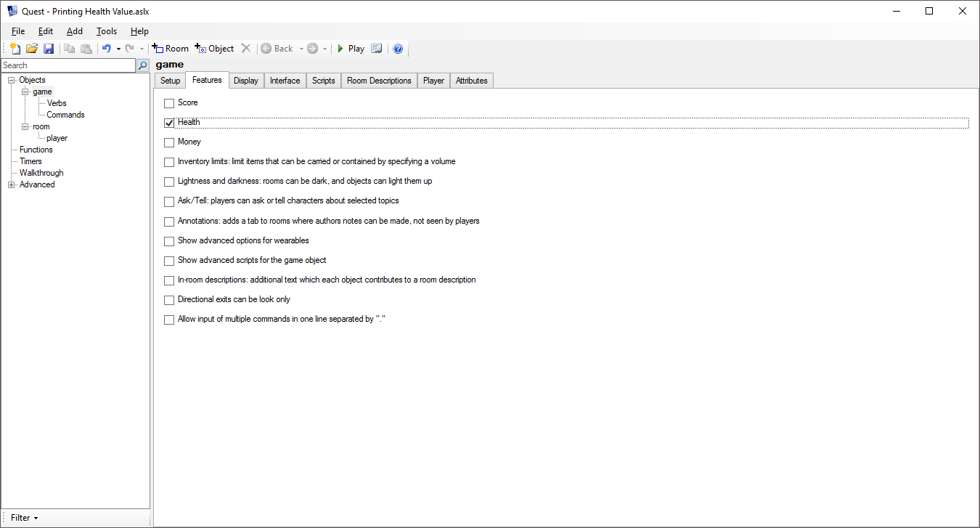The image size is (980, 528).
Task: Allow multiple commands in one line
Action: point(169,320)
